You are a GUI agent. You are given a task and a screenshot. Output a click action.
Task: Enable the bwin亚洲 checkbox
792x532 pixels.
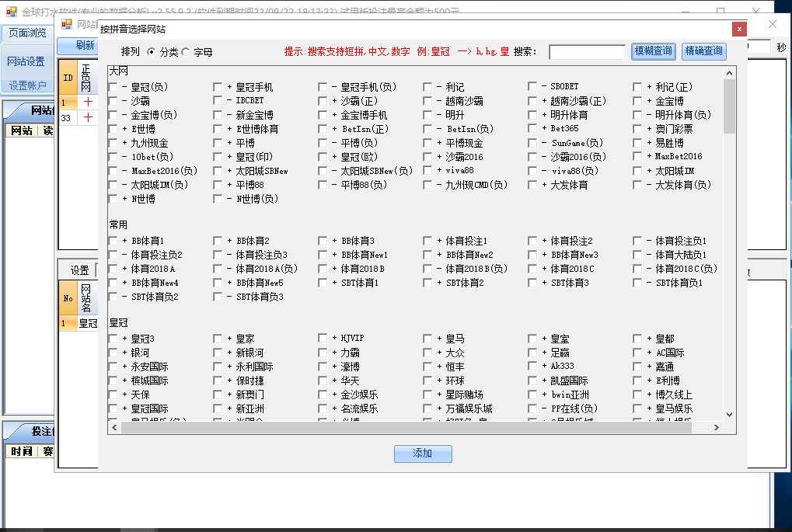pos(532,395)
